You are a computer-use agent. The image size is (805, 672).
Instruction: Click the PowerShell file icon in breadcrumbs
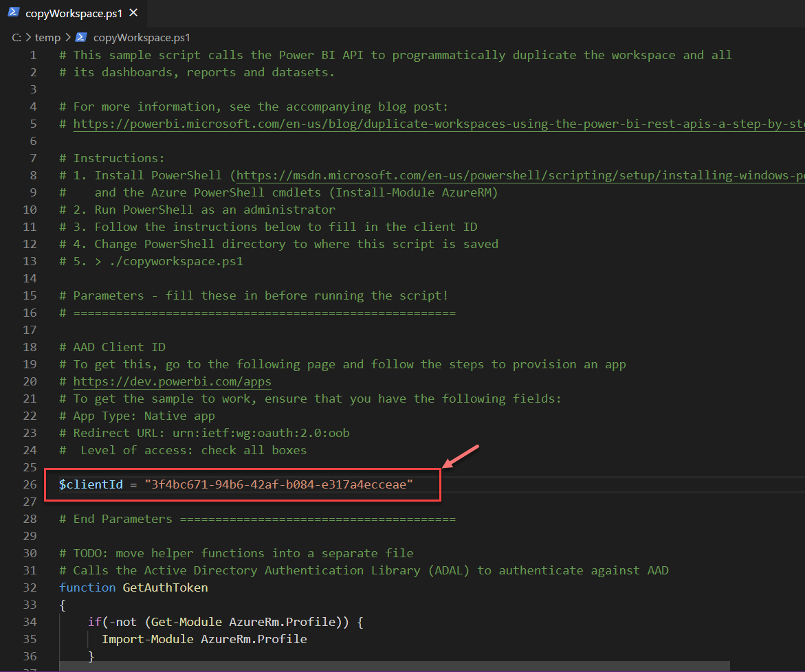81,37
